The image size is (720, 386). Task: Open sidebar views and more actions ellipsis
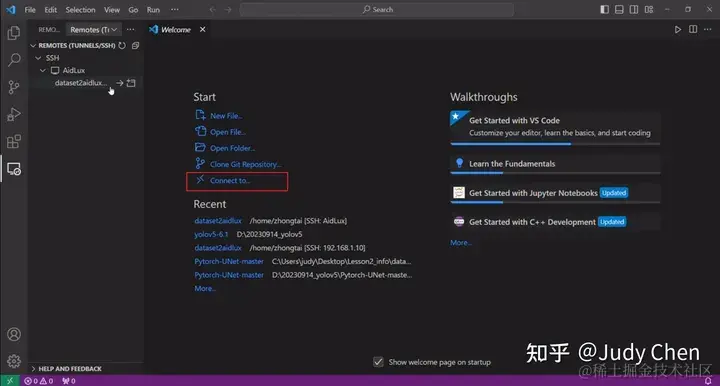(x=131, y=29)
